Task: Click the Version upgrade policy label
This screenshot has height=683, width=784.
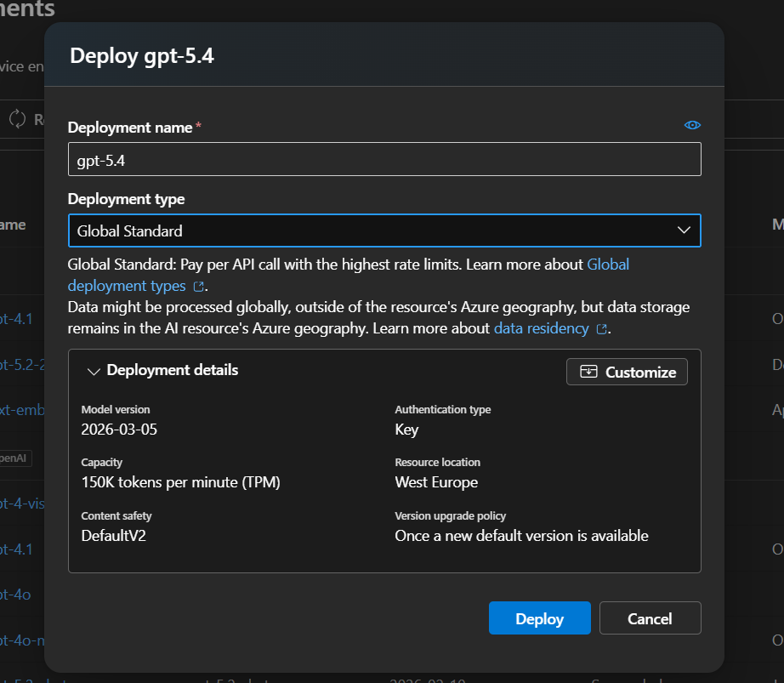Action: point(450,516)
